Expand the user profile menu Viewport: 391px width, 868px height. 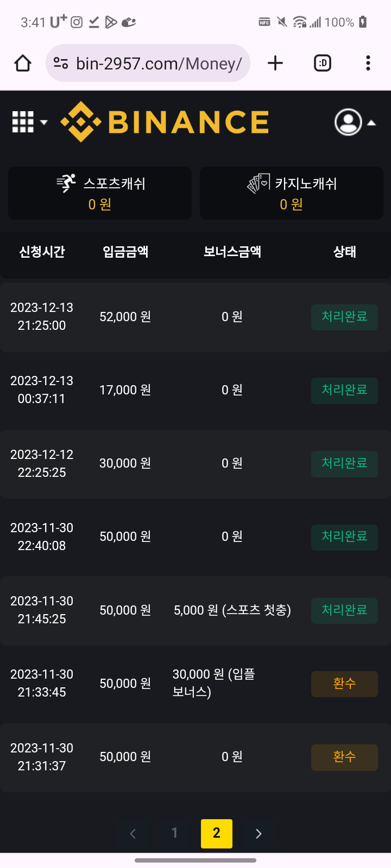pyautogui.click(x=355, y=122)
